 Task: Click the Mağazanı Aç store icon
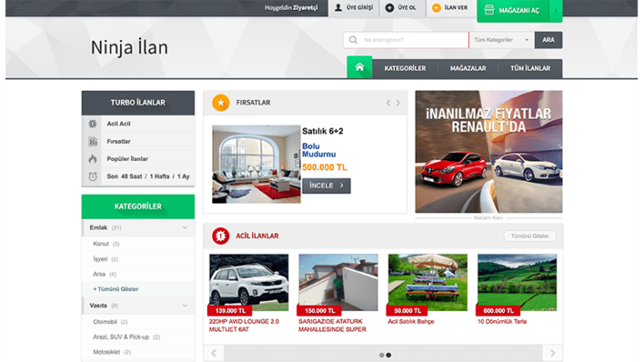[x=489, y=10]
